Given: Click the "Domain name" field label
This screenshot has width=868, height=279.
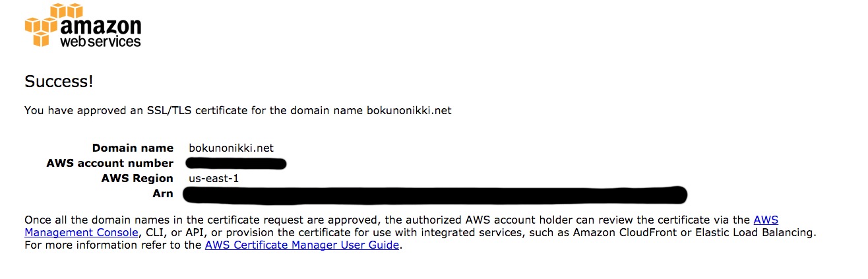Looking at the screenshot, I should (133, 148).
